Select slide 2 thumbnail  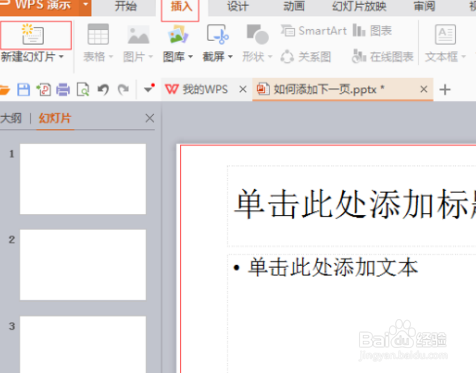click(x=83, y=265)
